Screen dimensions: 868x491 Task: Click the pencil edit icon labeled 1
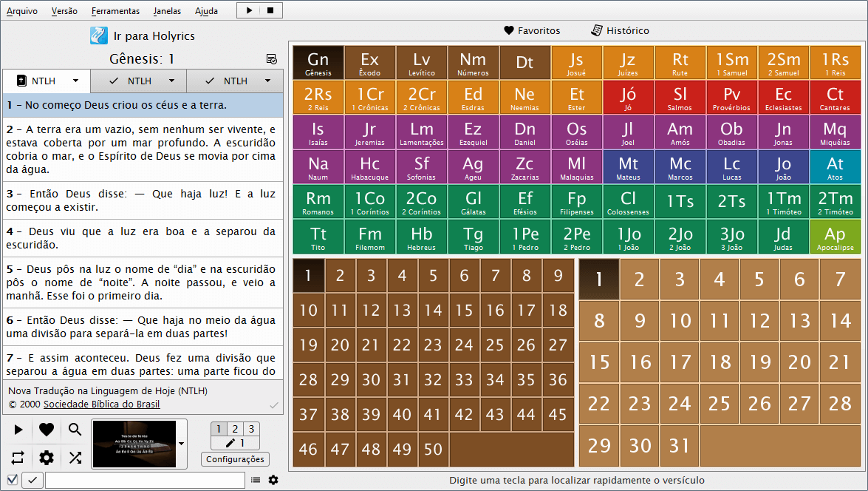tap(235, 443)
